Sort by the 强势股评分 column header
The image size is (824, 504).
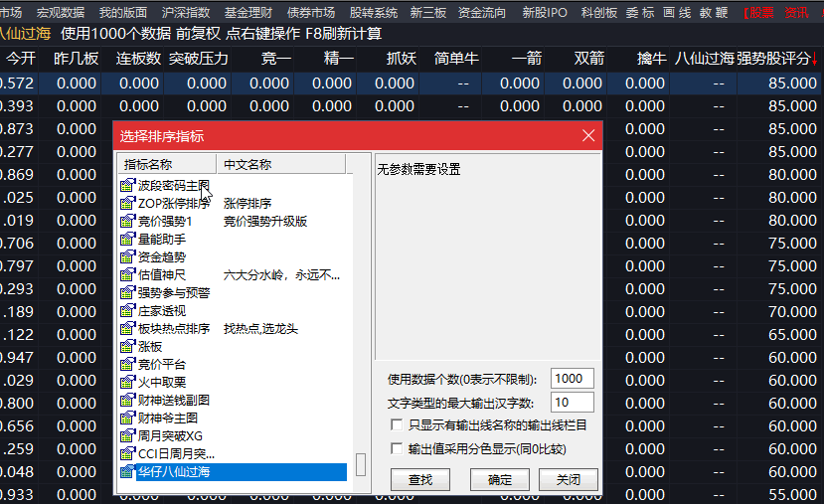pos(776,58)
